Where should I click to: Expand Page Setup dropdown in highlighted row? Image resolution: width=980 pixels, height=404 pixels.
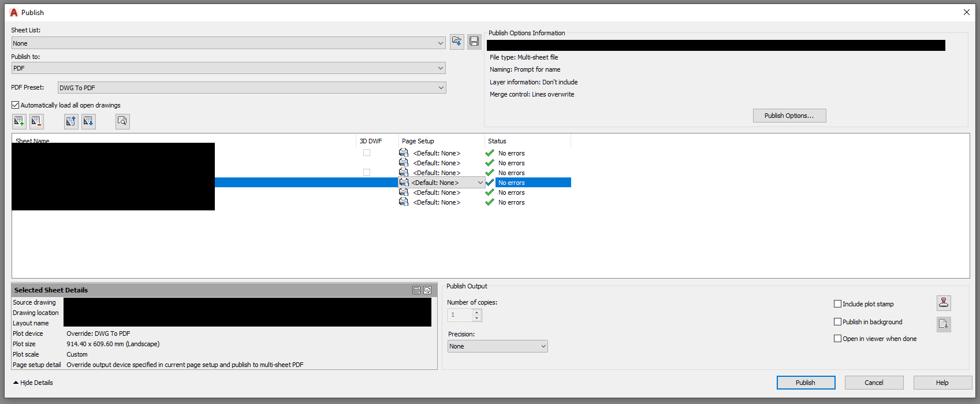point(480,183)
